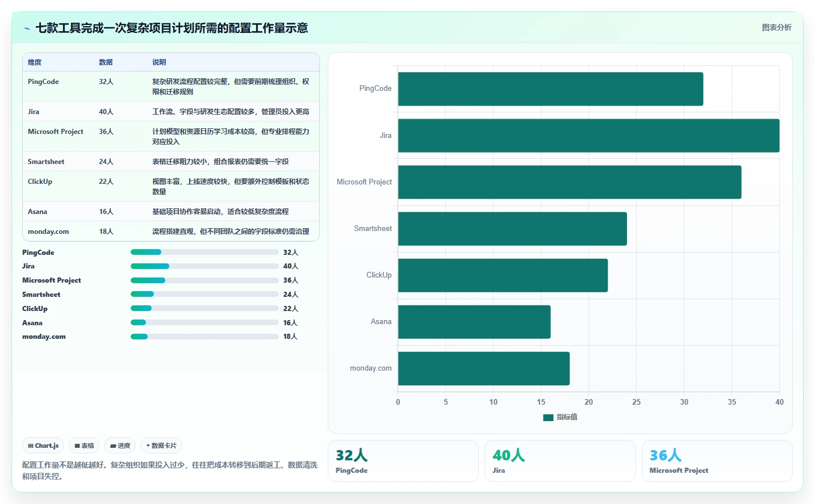The image size is (815, 504).
Task: Click the ClickUp progress bar
Action: [204, 308]
